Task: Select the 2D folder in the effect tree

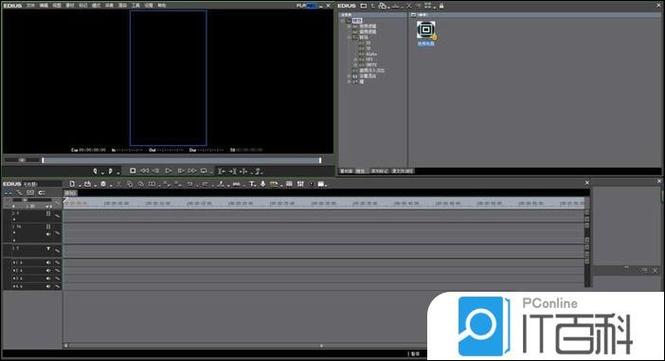Action: coord(369,43)
